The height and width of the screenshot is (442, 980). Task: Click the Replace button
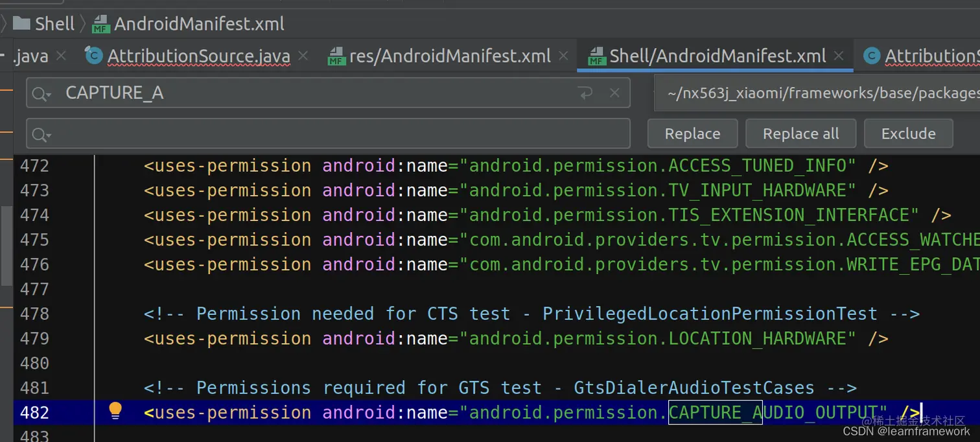[x=692, y=134]
